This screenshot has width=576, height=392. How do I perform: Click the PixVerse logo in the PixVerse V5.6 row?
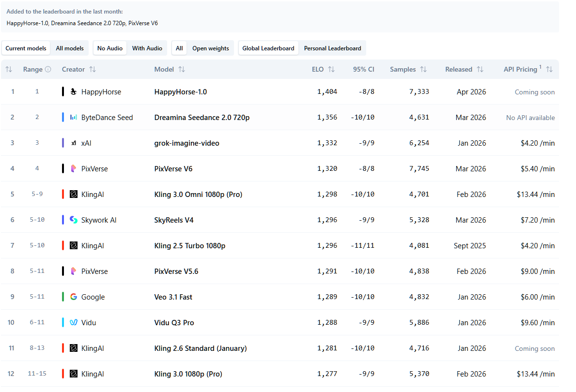point(74,271)
